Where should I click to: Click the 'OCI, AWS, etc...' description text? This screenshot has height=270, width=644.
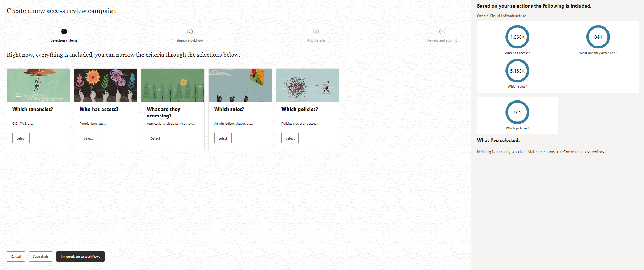coord(23,124)
